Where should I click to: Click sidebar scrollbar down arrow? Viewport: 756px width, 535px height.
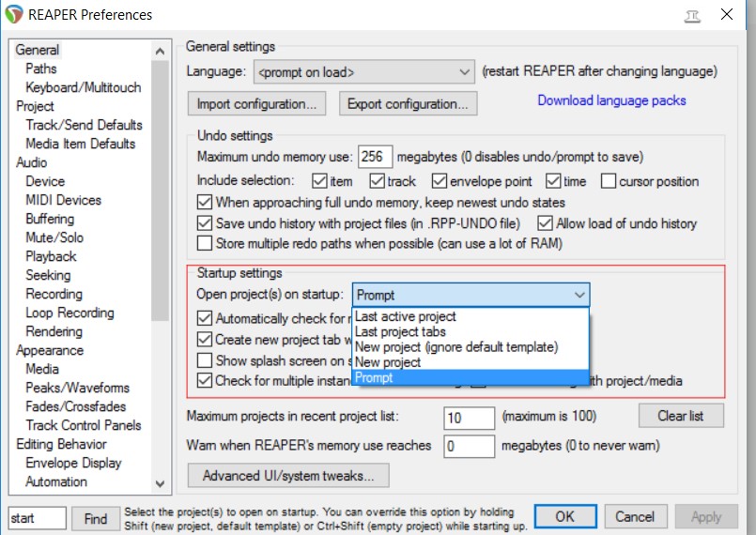point(160,483)
